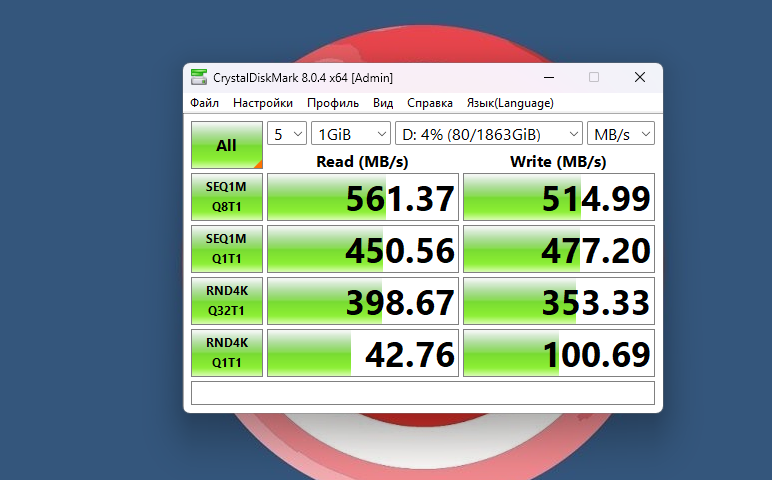The height and width of the screenshot is (480, 772).
Task: Open the unit dropdown showing MB/s
Action: [x=621, y=133]
